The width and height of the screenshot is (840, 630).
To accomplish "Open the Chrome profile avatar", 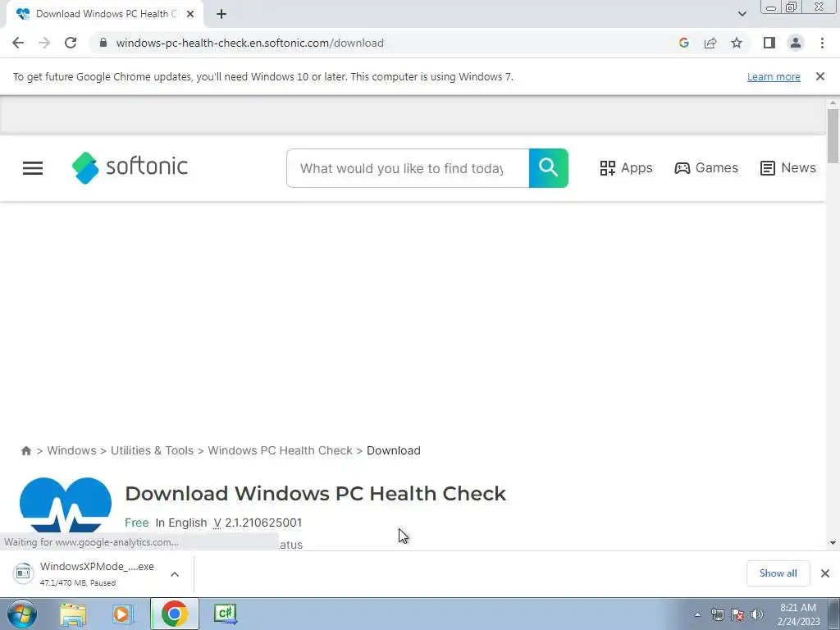I will pyautogui.click(x=796, y=43).
